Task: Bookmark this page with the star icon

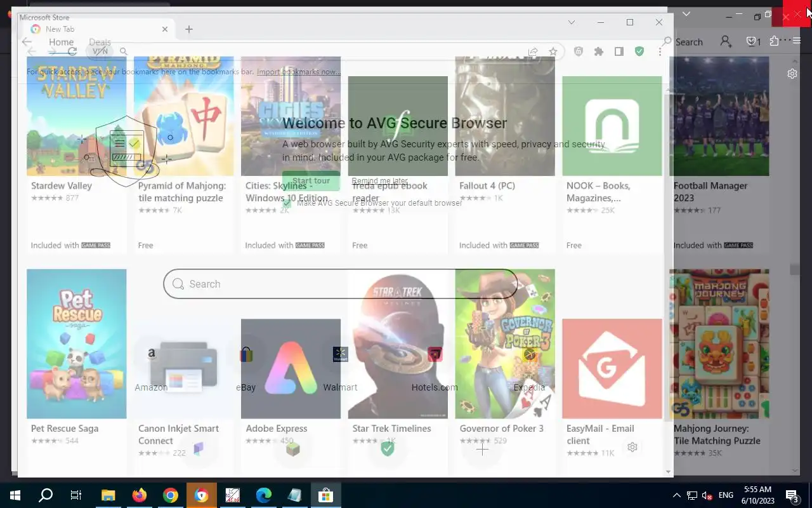Action: (x=553, y=51)
